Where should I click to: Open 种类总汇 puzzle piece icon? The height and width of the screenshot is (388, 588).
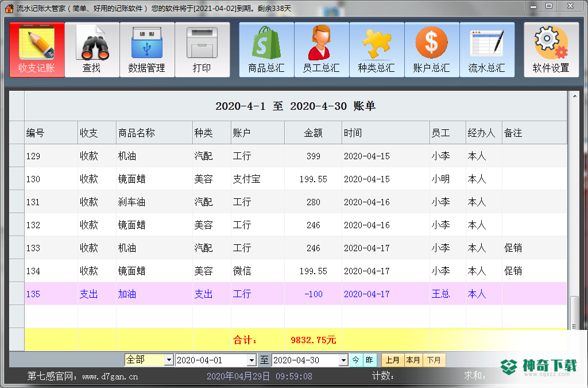(377, 49)
